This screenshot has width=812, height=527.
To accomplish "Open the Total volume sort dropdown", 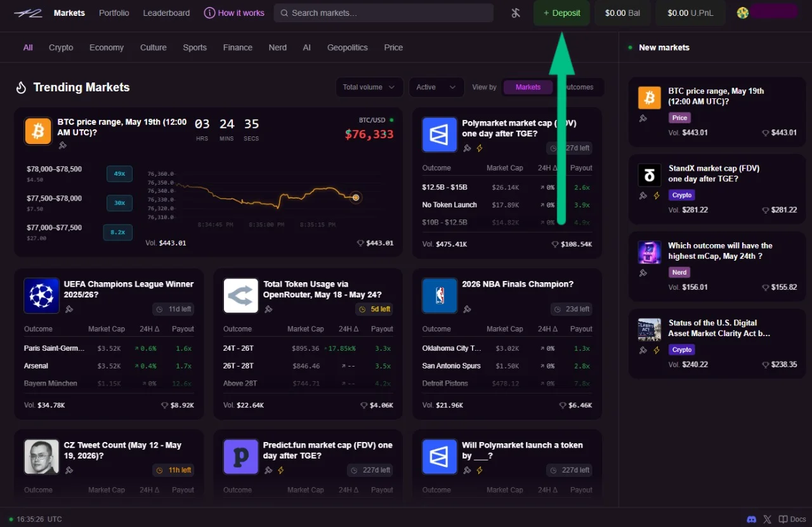I will point(369,87).
